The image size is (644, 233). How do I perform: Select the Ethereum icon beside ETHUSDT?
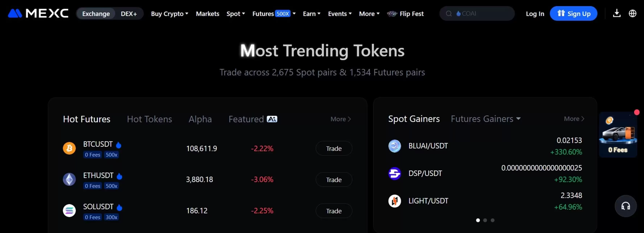[x=69, y=179]
